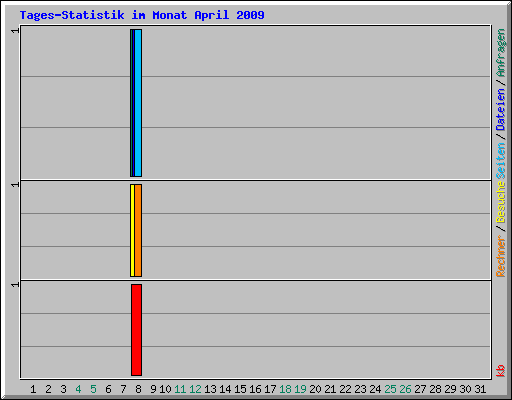The image size is (512, 400).
Task: Click the chart title Tages-Statistik im Monat April 2009
Action: click(142, 15)
